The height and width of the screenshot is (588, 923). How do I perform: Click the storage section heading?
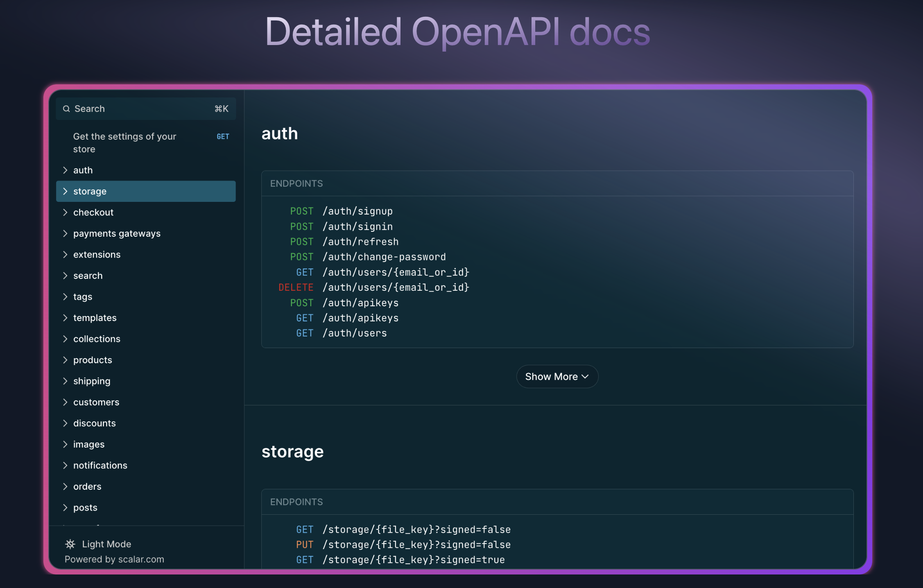click(x=293, y=452)
